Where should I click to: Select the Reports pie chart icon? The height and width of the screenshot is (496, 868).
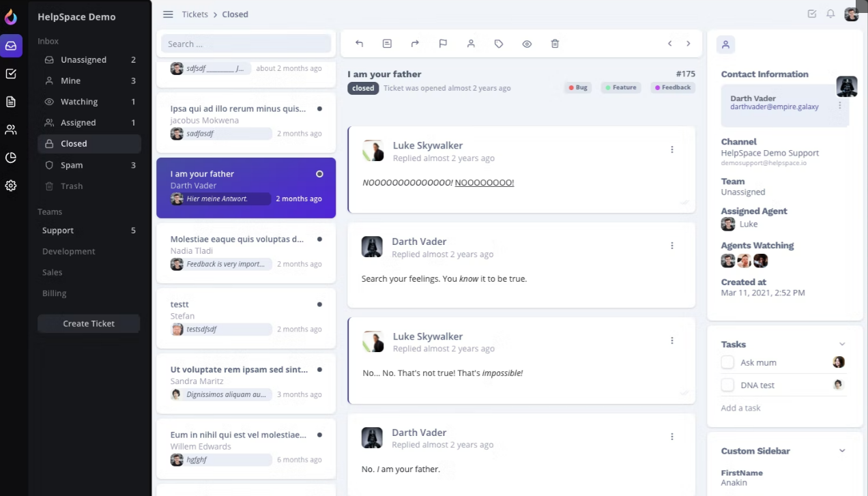10,158
